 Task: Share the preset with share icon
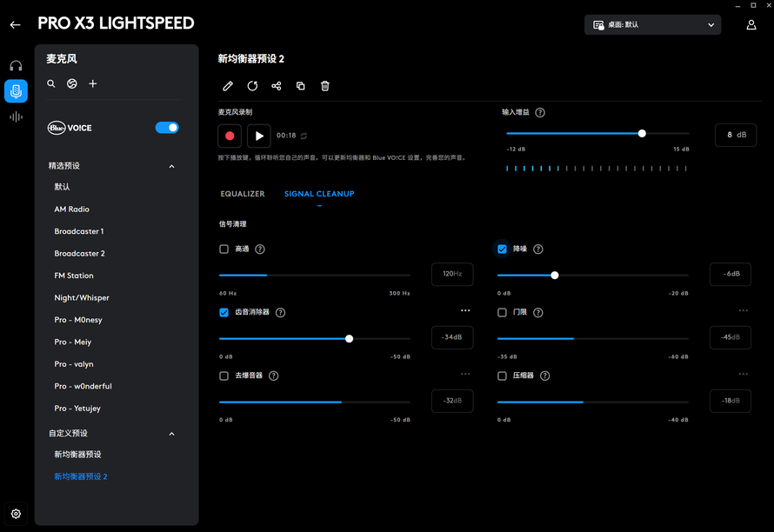point(277,86)
